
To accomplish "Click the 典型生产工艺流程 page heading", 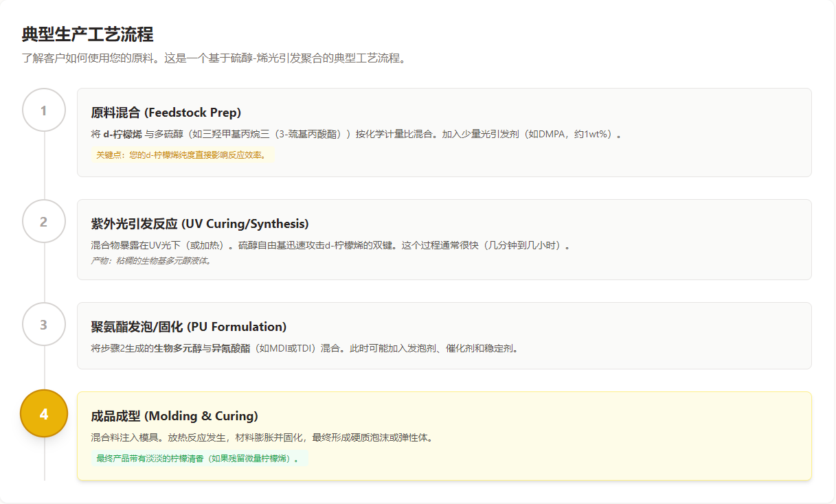I will (87, 34).
